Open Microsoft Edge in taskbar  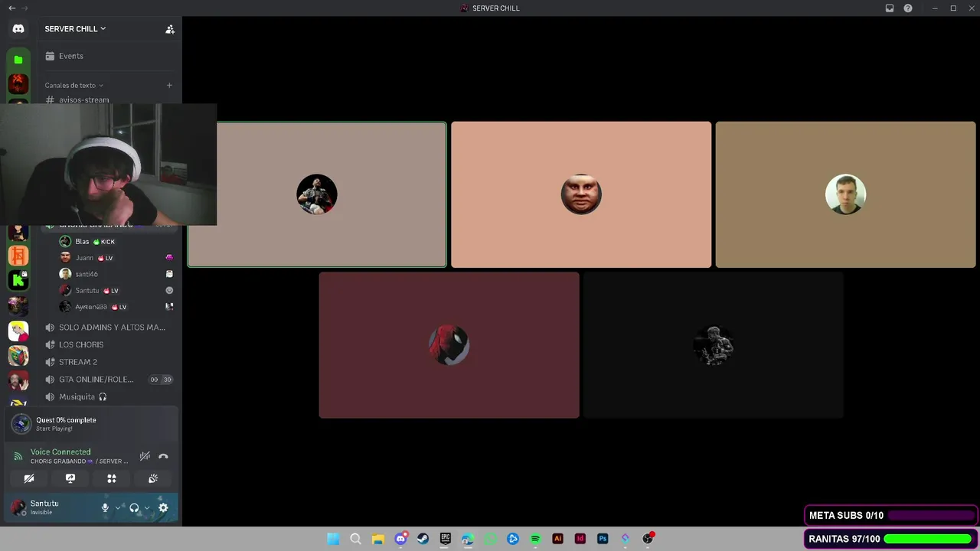(468, 539)
